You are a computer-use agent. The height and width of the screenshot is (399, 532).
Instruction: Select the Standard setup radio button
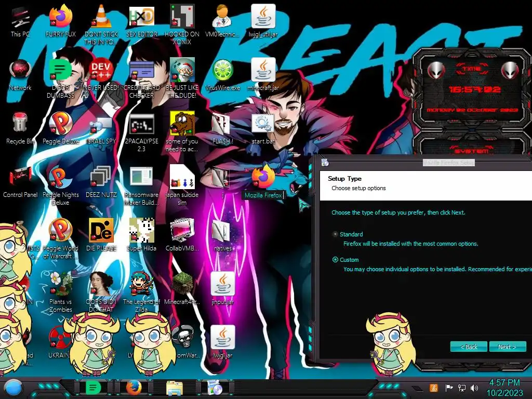click(x=335, y=234)
